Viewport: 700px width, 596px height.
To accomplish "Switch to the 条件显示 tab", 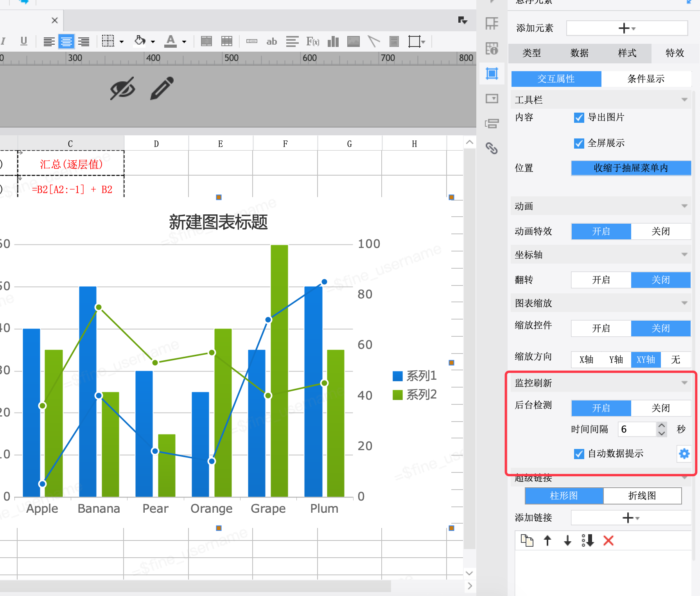I will [646, 79].
